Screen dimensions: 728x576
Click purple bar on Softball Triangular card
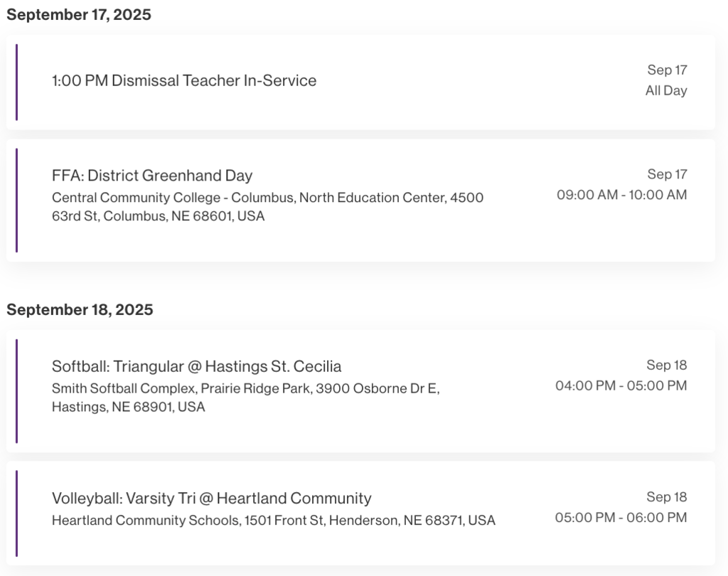pos(17,391)
